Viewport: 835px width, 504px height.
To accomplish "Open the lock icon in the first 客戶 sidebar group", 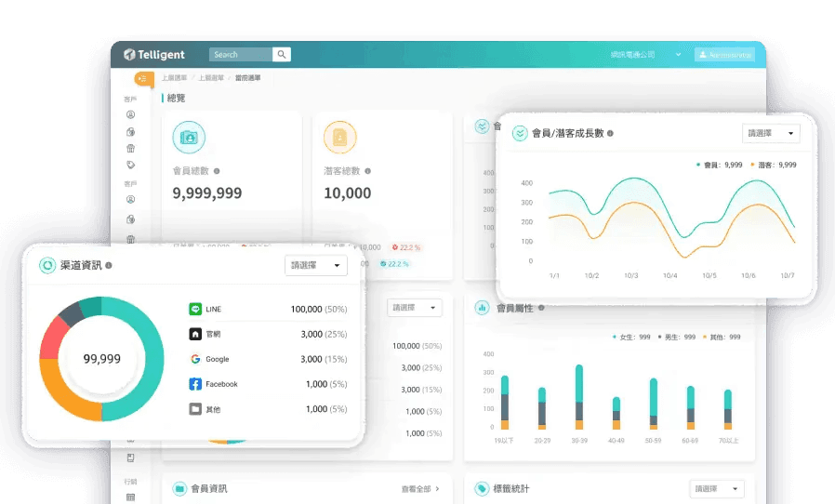I will click(130, 132).
